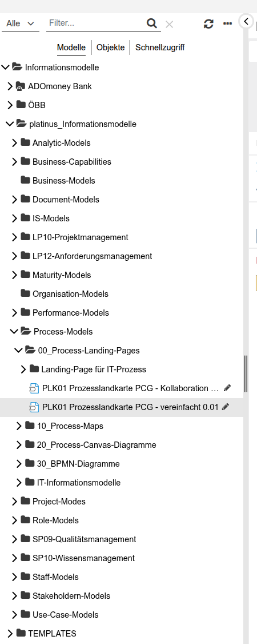Image resolution: width=257 pixels, height=644 pixels.
Task: Open the Alle dropdown
Action: [20, 24]
